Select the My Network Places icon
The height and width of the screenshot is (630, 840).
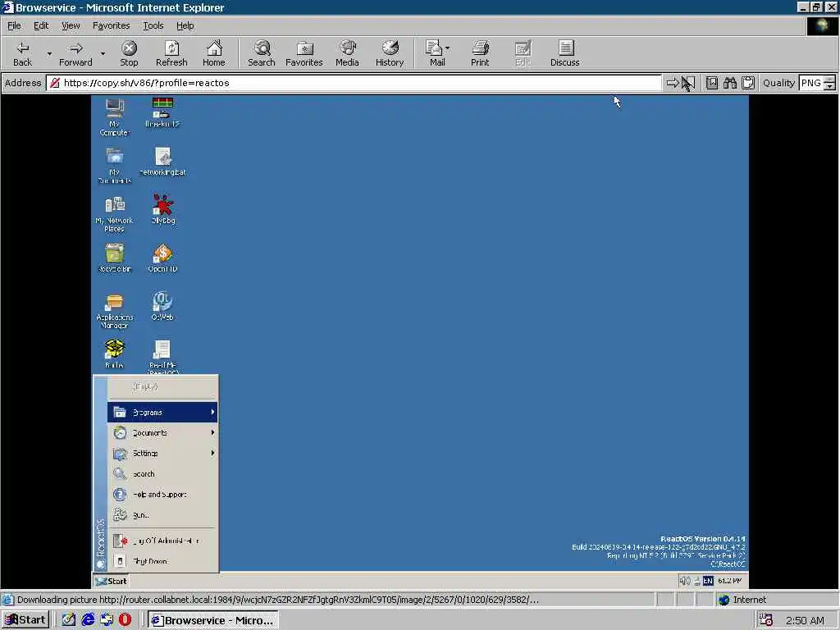(115, 214)
